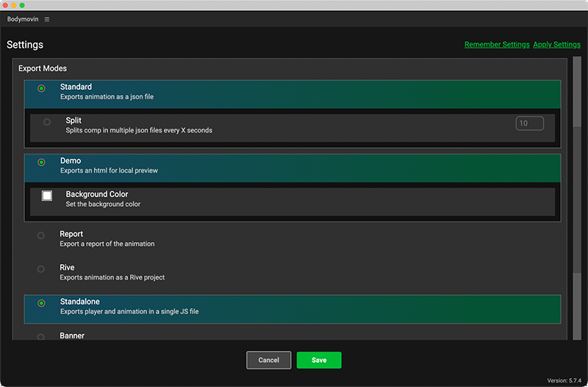
Task: Minimize the window with the yellow button
Action: pyautogui.click(x=13, y=5)
